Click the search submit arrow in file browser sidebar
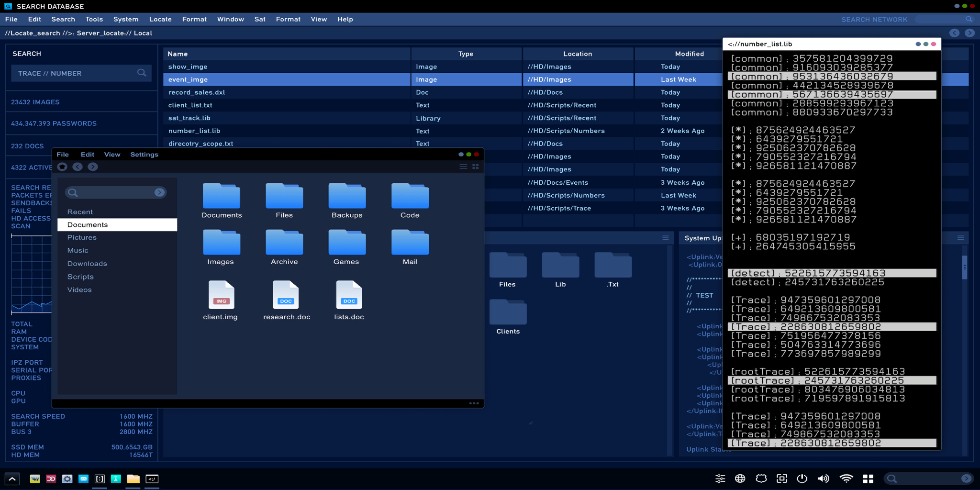The height and width of the screenshot is (490, 980). coord(159,192)
